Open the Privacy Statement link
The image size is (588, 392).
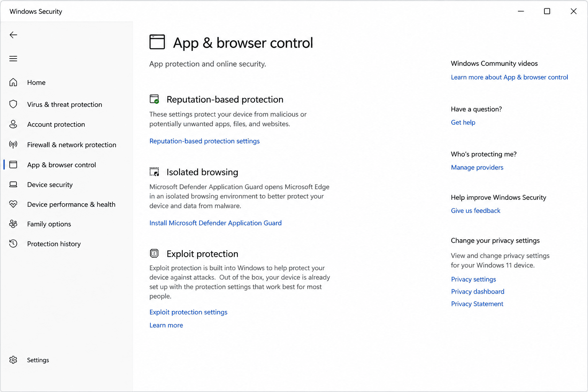[x=477, y=304]
